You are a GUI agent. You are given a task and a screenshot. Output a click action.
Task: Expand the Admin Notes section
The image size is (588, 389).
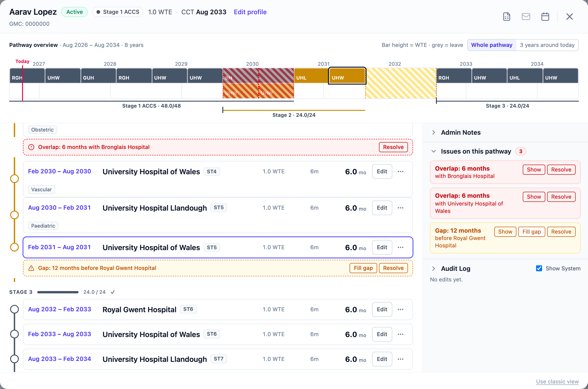click(x=433, y=132)
